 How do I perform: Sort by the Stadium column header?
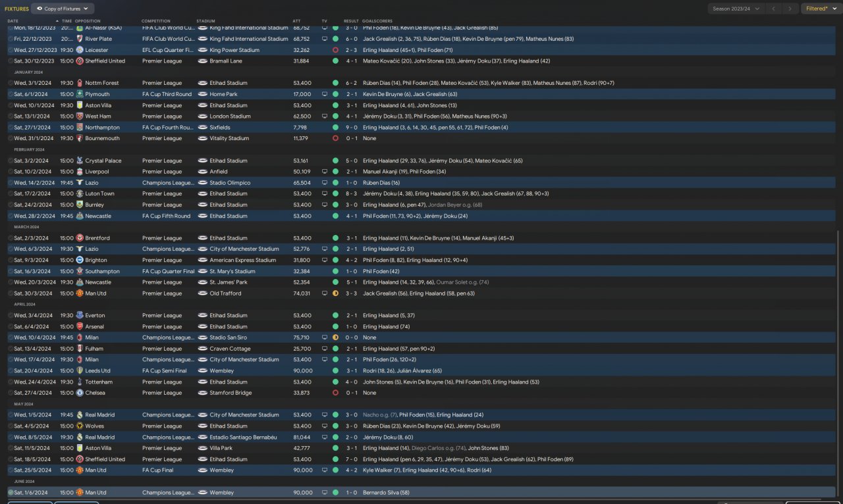[205, 21]
